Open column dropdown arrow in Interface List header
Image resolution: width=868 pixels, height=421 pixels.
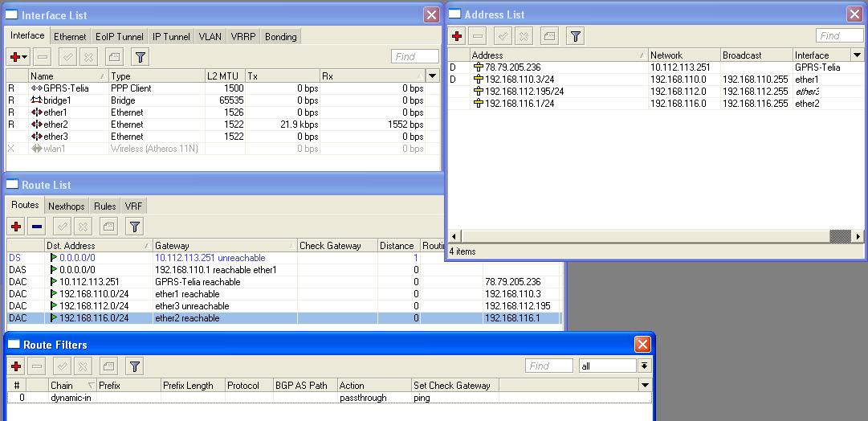coord(433,76)
